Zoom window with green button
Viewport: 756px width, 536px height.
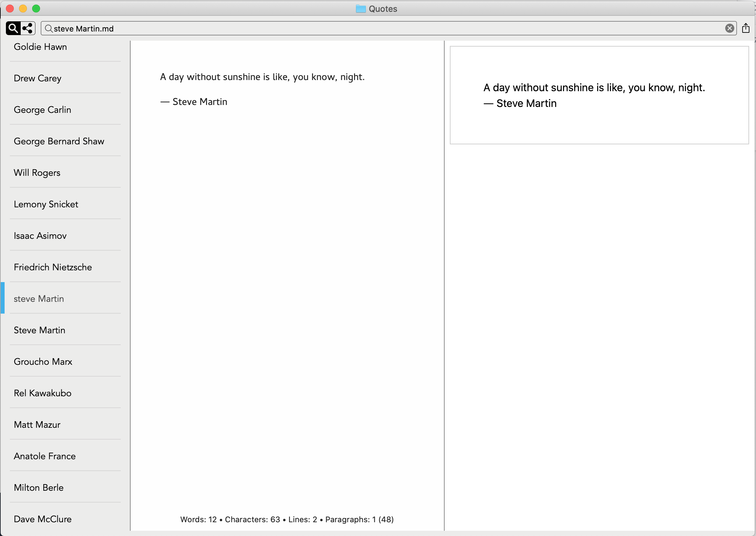tap(36, 9)
